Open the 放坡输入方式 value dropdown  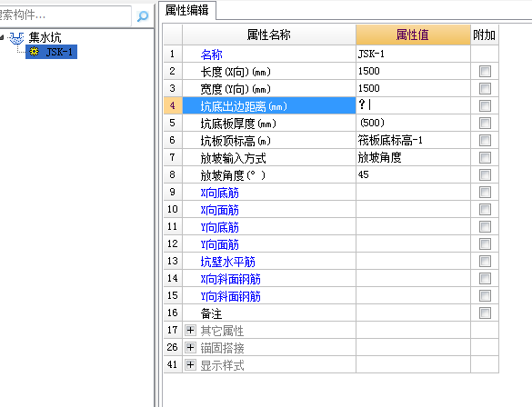413,157
